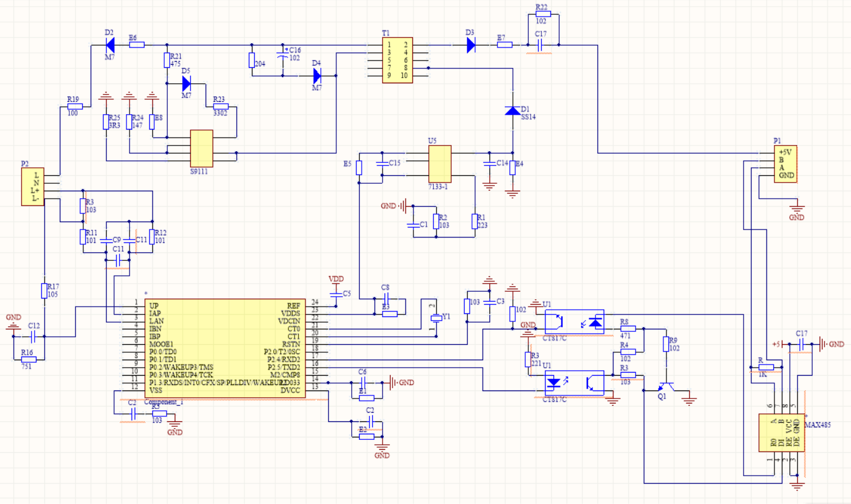Click the Y1 crystal symbol

coord(436,318)
